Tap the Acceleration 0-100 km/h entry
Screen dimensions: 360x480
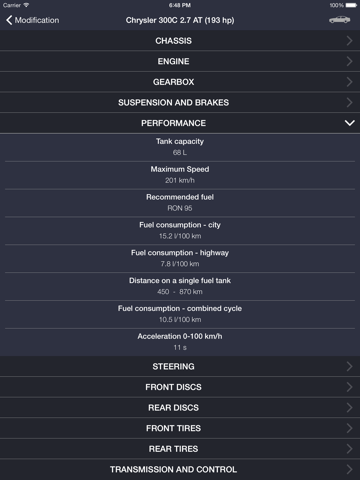[180, 342]
